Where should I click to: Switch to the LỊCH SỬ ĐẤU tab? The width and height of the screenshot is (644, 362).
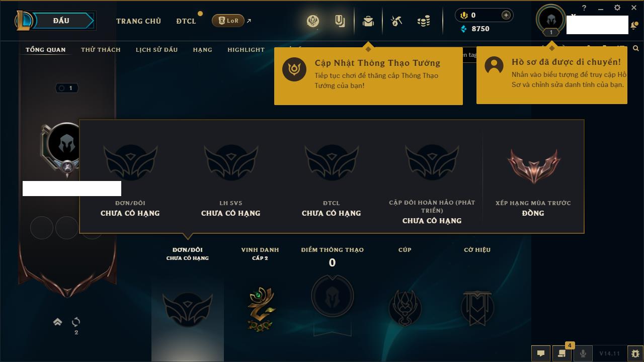[x=156, y=50]
